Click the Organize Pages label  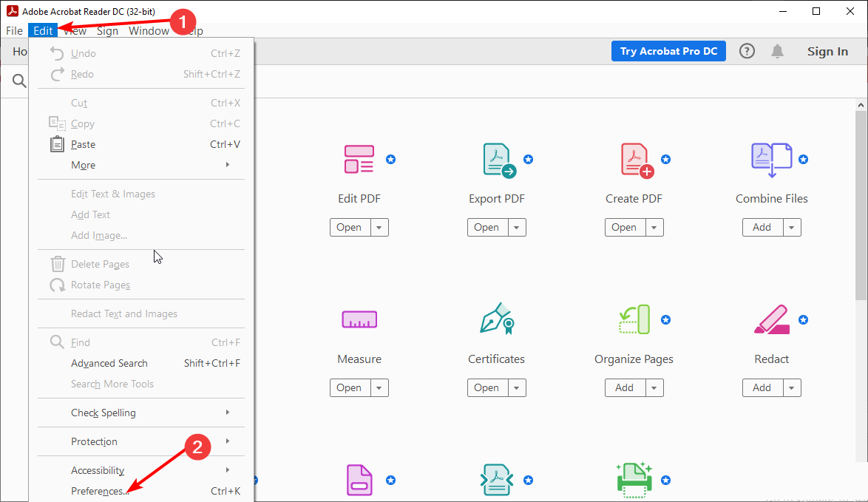click(634, 359)
